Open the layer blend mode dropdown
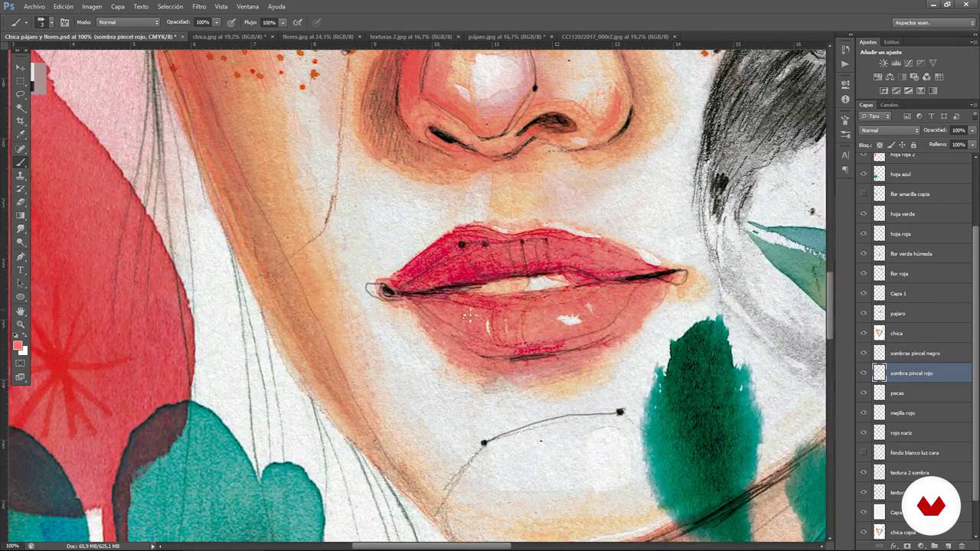 [889, 130]
